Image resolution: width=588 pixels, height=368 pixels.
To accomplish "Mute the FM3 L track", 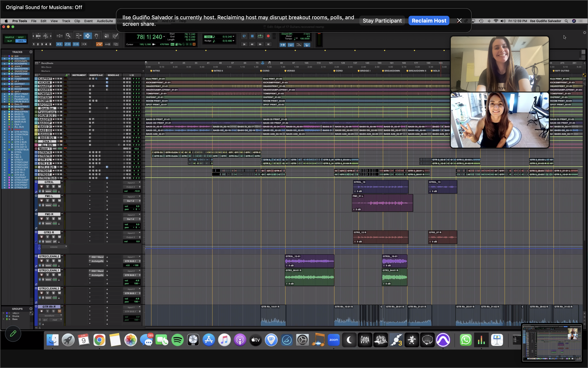I will coord(59,201).
